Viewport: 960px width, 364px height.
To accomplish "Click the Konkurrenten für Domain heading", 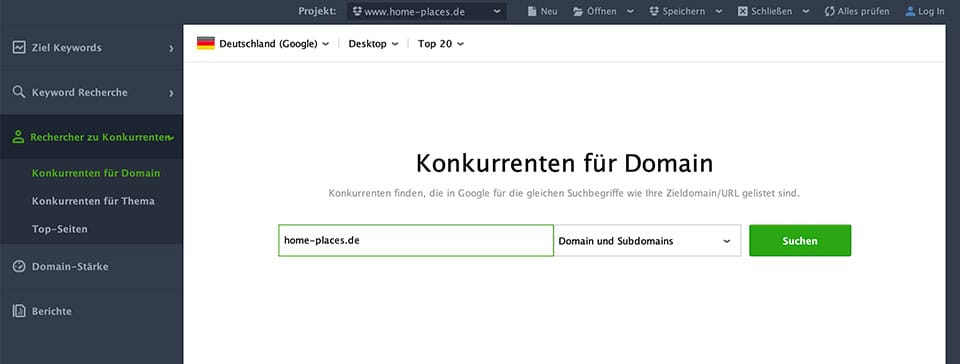I will click(564, 164).
